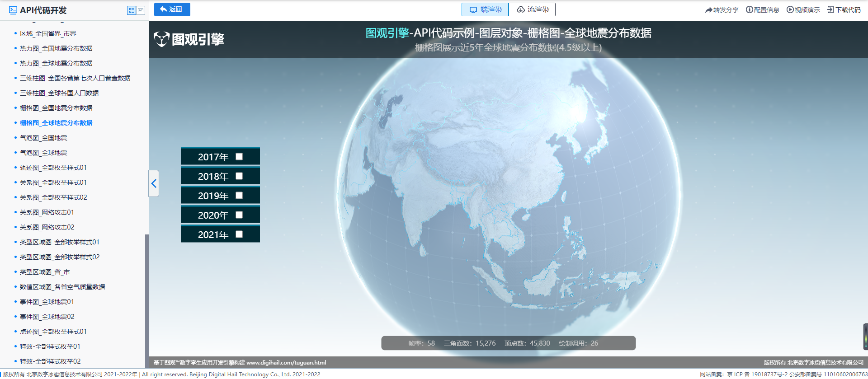The image size is (868, 379).
Task: Open 三维柱图_全国各省第七次人口普查数据
Action: (x=75, y=78)
